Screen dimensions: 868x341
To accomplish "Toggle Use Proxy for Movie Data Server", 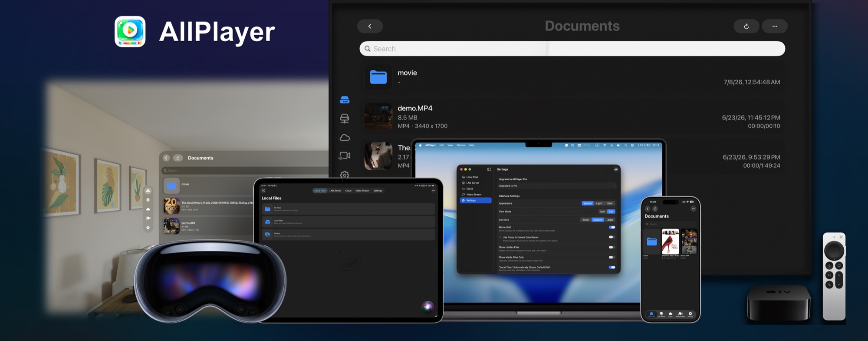I will click(612, 237).
